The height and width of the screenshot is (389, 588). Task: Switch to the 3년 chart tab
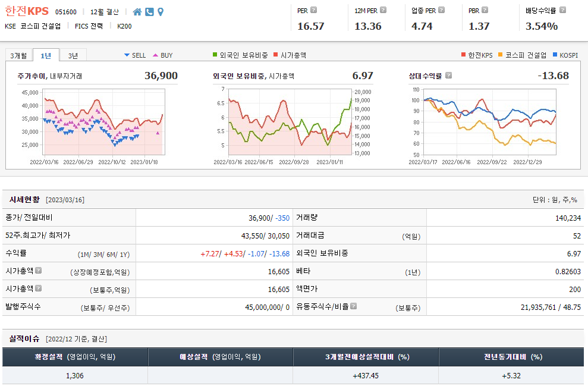[x=73, y=55]
